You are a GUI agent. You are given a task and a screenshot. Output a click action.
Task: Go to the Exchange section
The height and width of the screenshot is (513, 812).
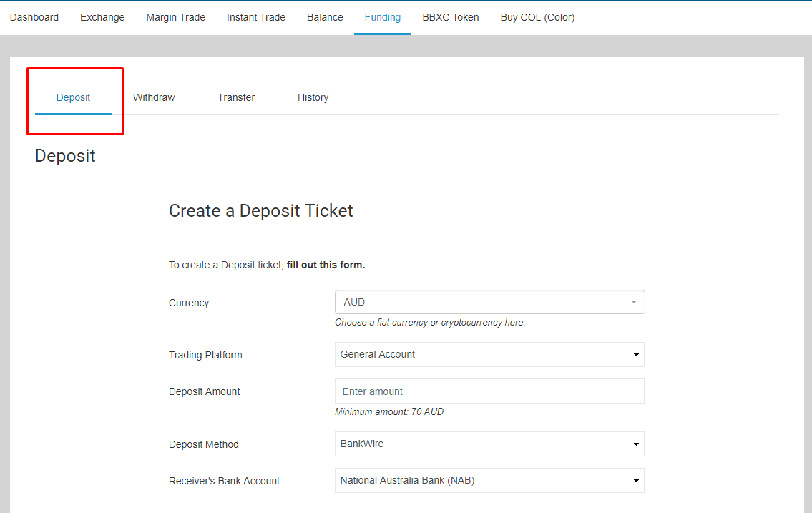point(102,17)
